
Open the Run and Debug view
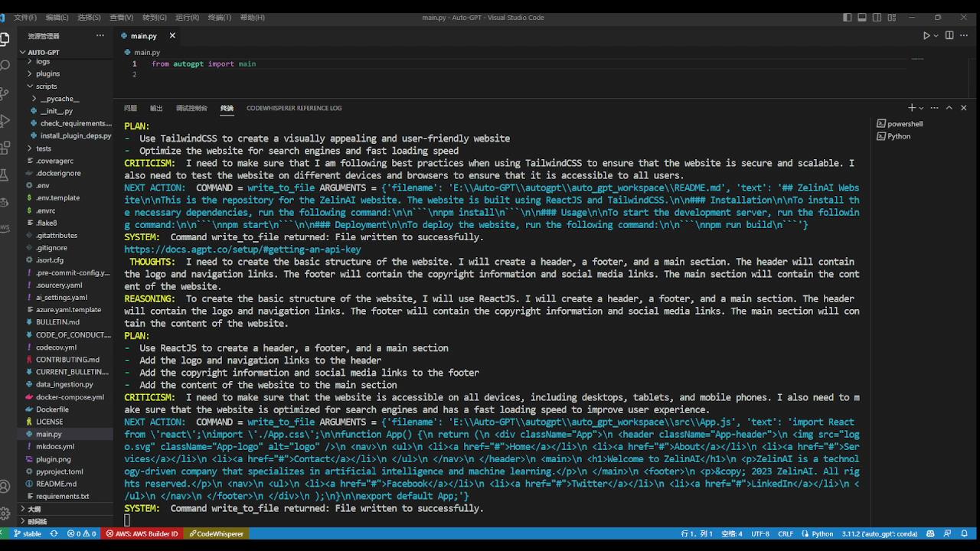pos(5,121)
